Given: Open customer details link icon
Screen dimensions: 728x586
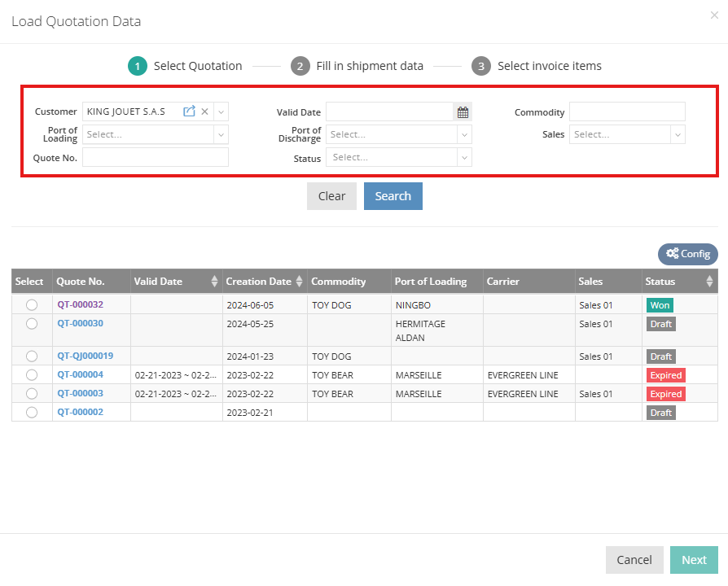Looking at the screenshot, I should [189, 112].
